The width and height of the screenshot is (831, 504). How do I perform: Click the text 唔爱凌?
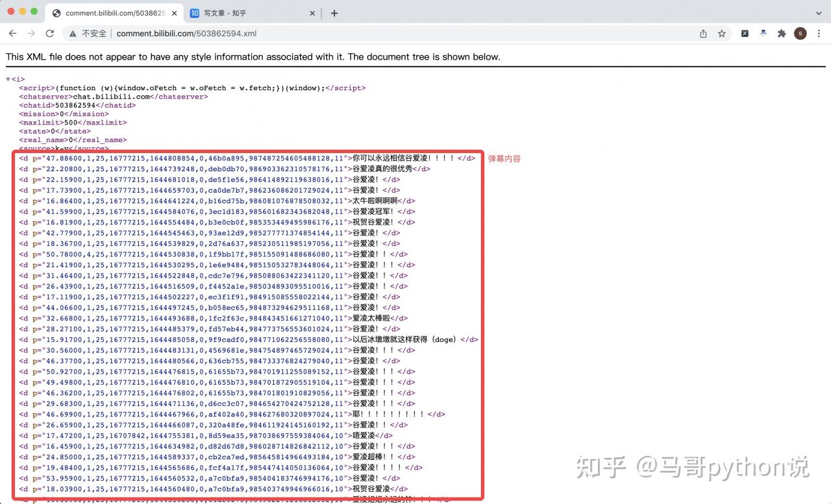364,435
